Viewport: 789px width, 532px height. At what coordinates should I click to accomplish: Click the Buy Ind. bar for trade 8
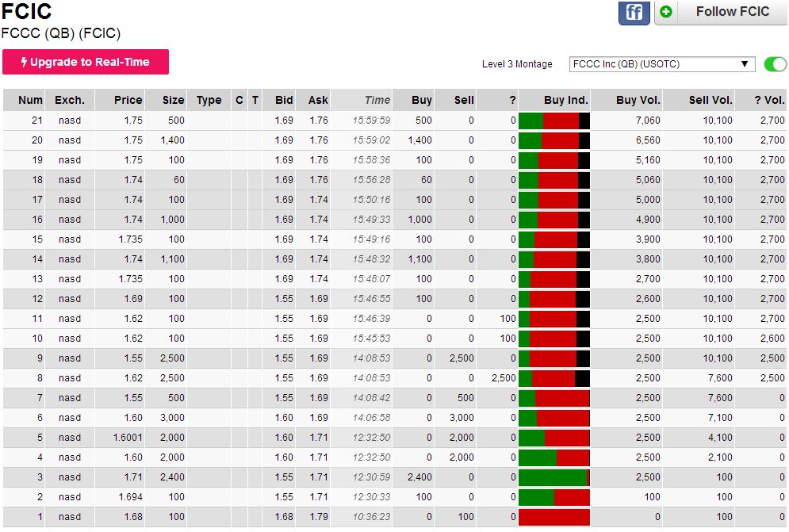click(554, 378)
